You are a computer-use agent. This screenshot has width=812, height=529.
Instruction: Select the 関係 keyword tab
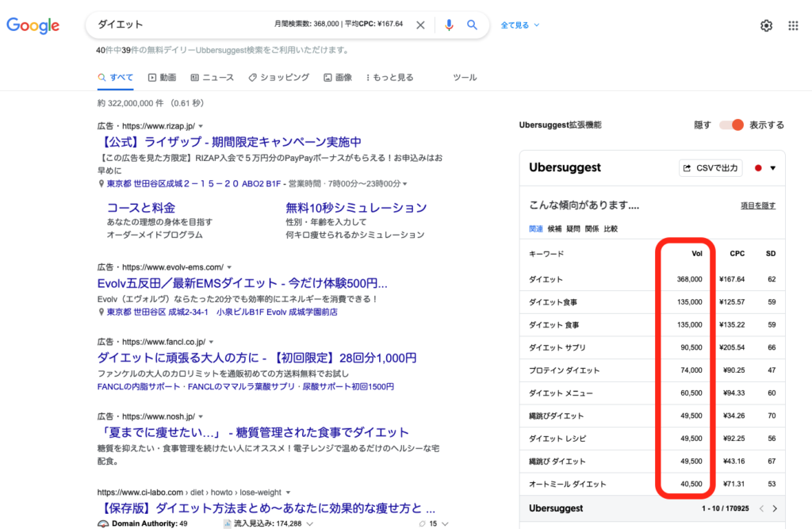592,229
